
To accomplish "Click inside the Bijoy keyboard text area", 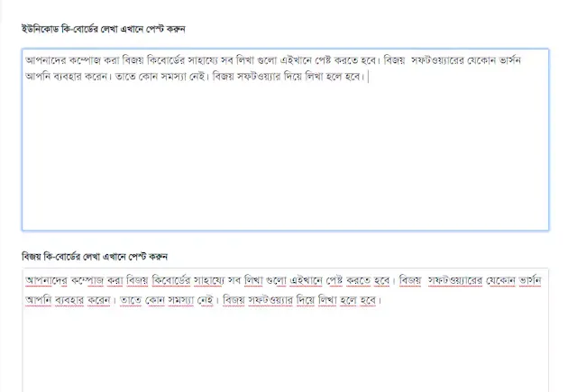I will click(x=285, y=330).
